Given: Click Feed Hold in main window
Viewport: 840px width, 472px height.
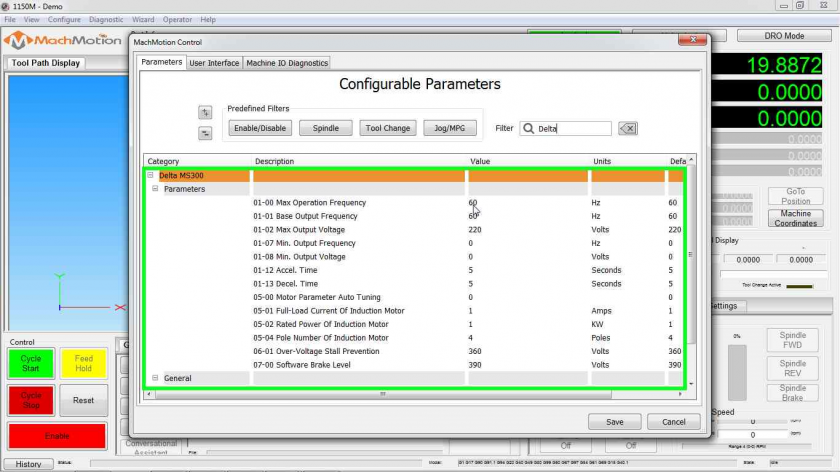Looking at the screenshot, I should tap(83, 363).
